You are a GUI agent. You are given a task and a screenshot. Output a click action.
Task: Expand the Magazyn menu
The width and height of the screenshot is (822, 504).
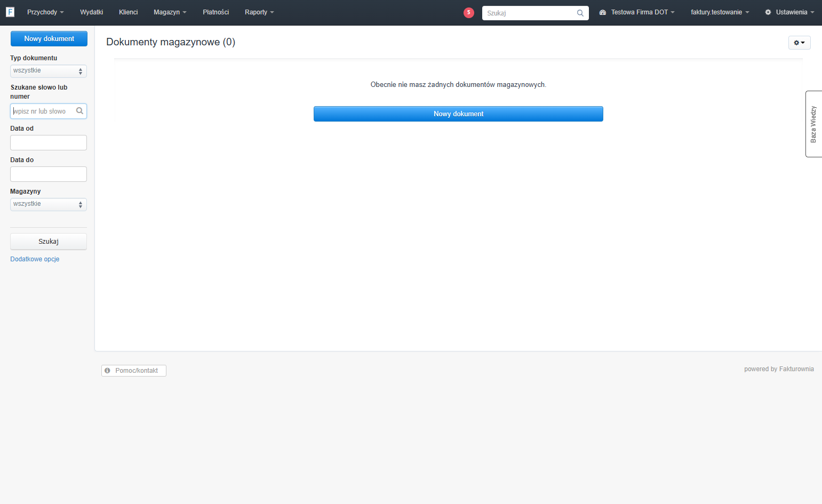point(170,12)
